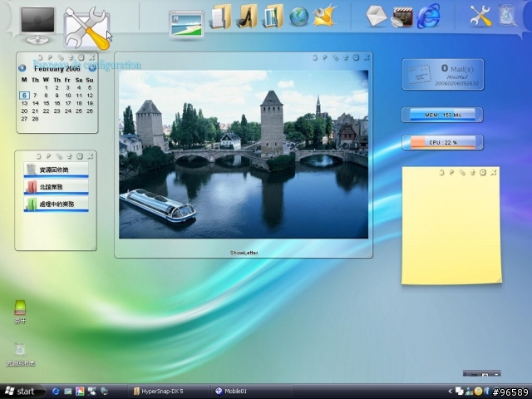532x399 pixels.
Task: Switch to Mobile01 in taskbar
Action: [x=251, y=392]
